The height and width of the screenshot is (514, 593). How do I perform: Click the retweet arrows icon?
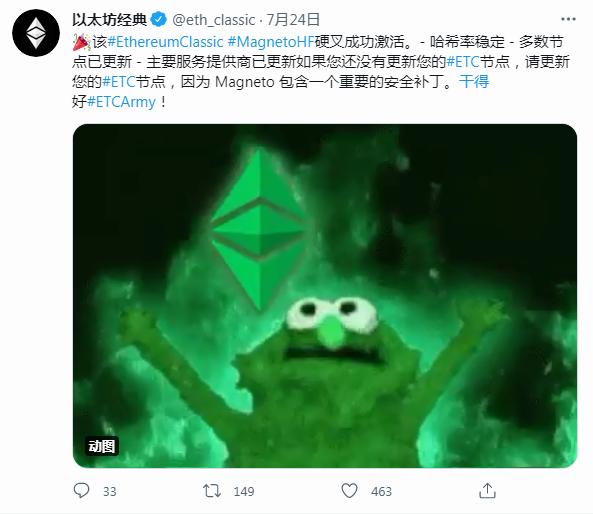212,491
